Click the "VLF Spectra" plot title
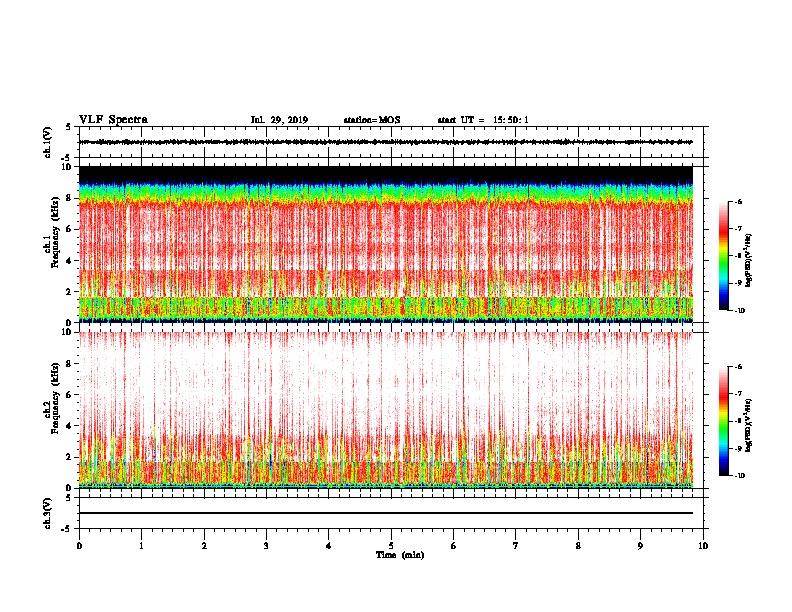Screen dimensions: 792x612 click(x=113, y=120)
